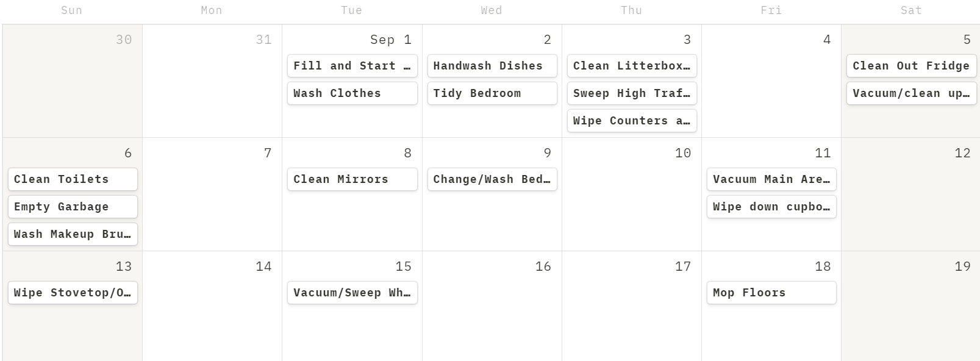Open Clean Out Fridge entry
The height and width of the screenshot is (361, 980).
tap(911, 66)
